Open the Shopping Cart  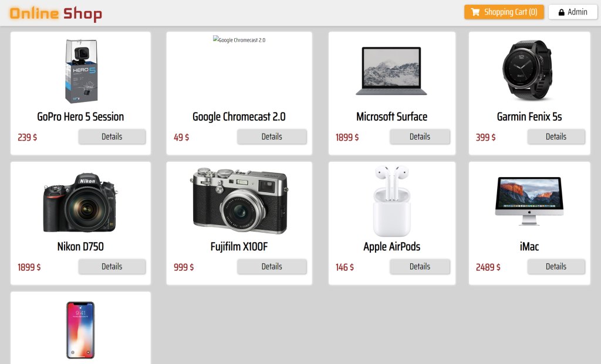[504, 12]
